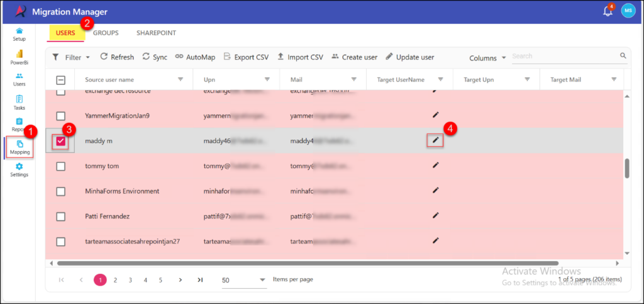Edit target user for YammerMigrationJan9
Viewport: 644px width, 304px height.
coord(436,115)
